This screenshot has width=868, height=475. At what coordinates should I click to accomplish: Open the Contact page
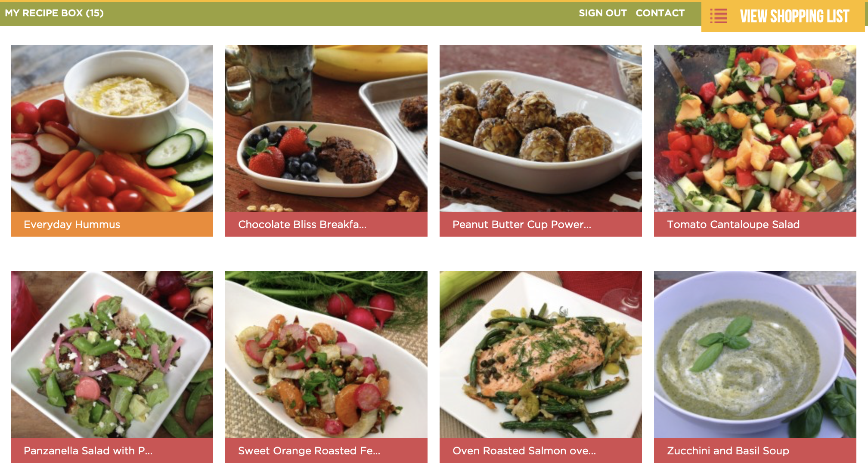pyautogui.click(x=660, y=13)
